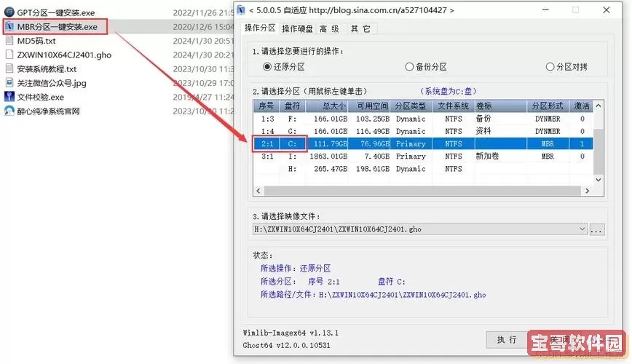
Task: Select the ZXWIN10X64CJ2401.gho file name
Action: (64, 55)
